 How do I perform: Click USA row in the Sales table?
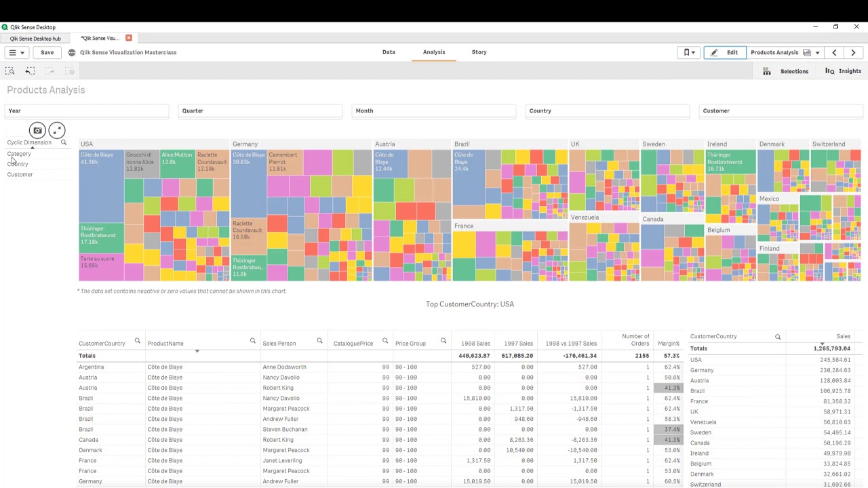[x=770, y=360]
